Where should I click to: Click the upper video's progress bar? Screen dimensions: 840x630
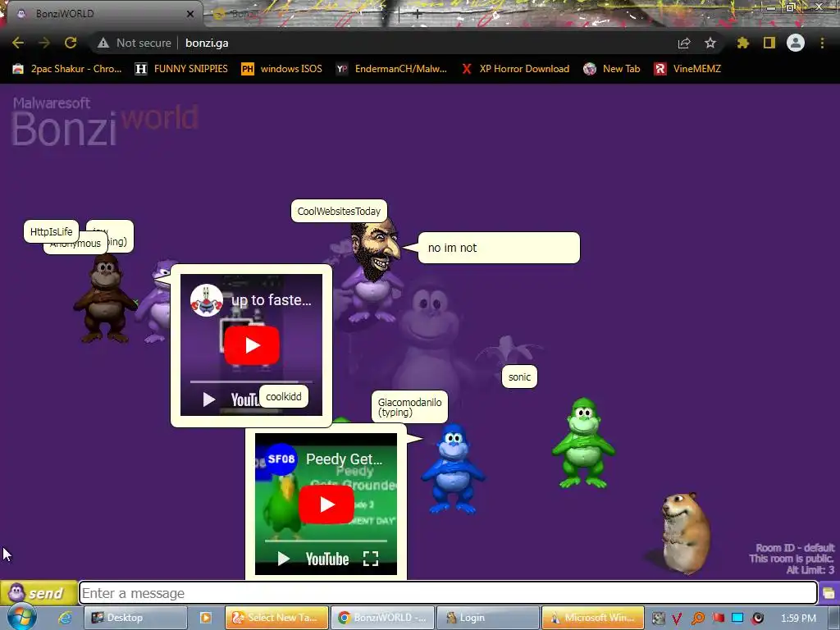251,382
